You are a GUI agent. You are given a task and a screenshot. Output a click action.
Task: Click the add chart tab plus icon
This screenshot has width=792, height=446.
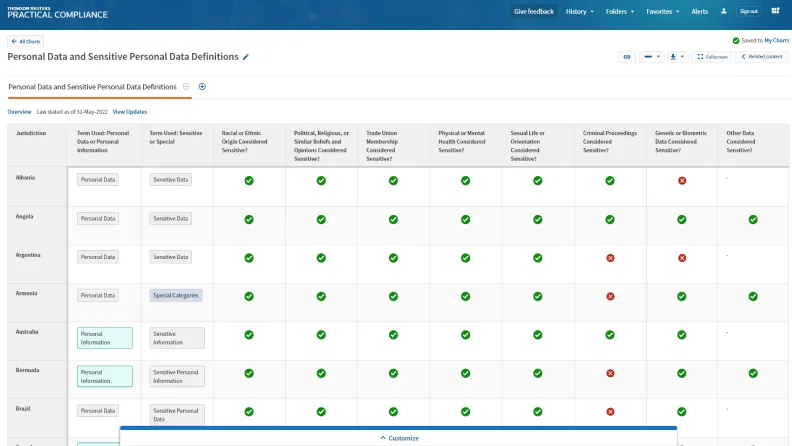click(x=202, y=87)
